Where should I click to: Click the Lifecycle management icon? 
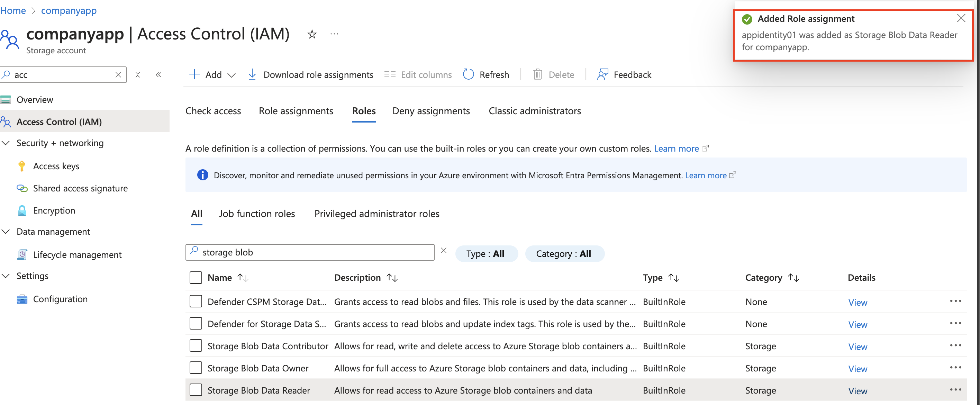tap(22, 255)
